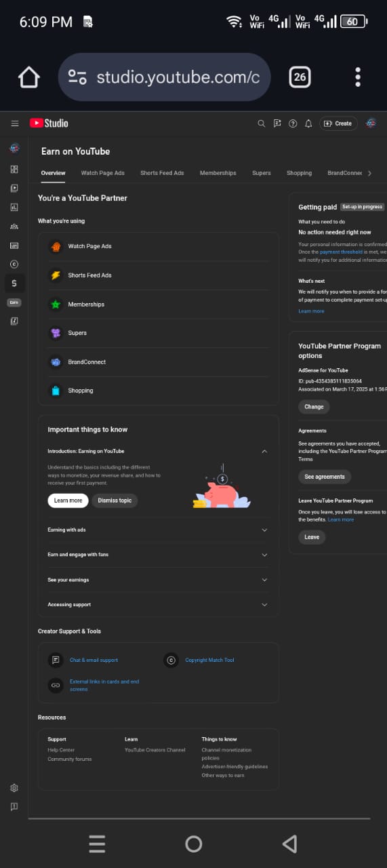387x868 pixels.
Task: Click the Memberships star icon
Action: tap(56, 304)
